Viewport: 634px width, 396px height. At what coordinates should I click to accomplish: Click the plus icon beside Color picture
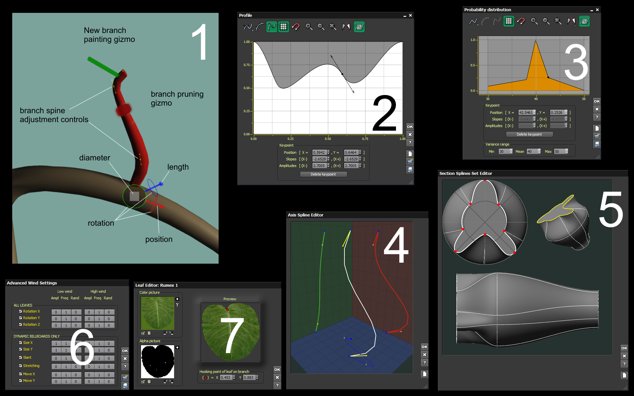click(177, 299)
